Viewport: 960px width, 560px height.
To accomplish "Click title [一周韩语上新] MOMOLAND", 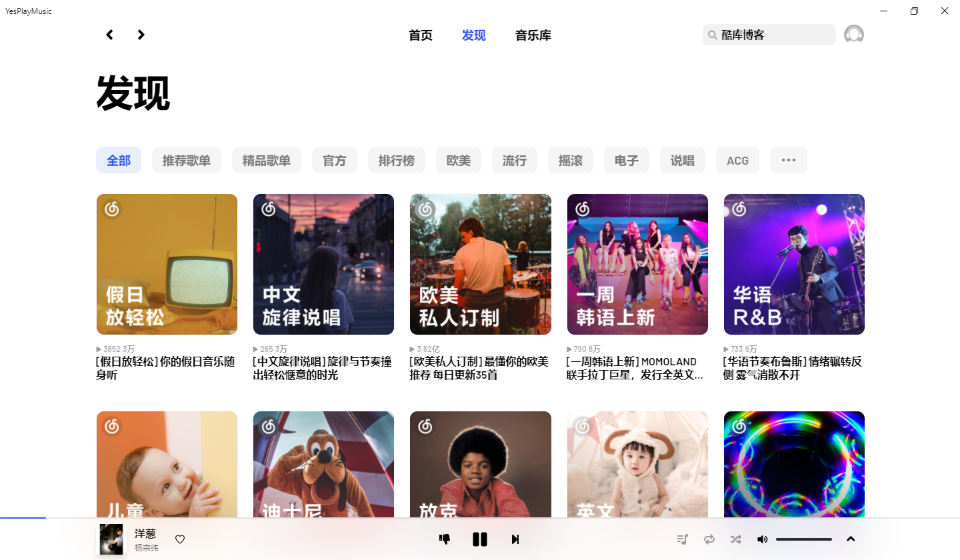I will tap(635, 368).
